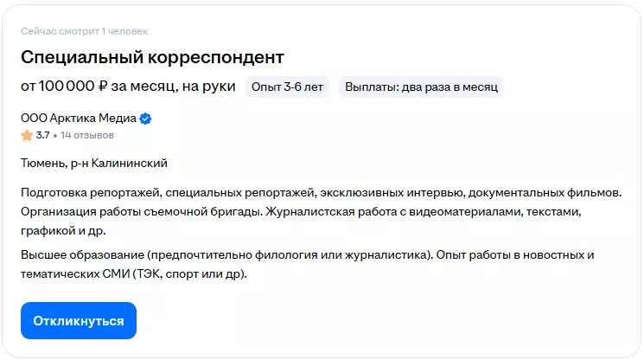
Task: Select the Опыт 3-6 лет tag
Action: coord(287,87)
